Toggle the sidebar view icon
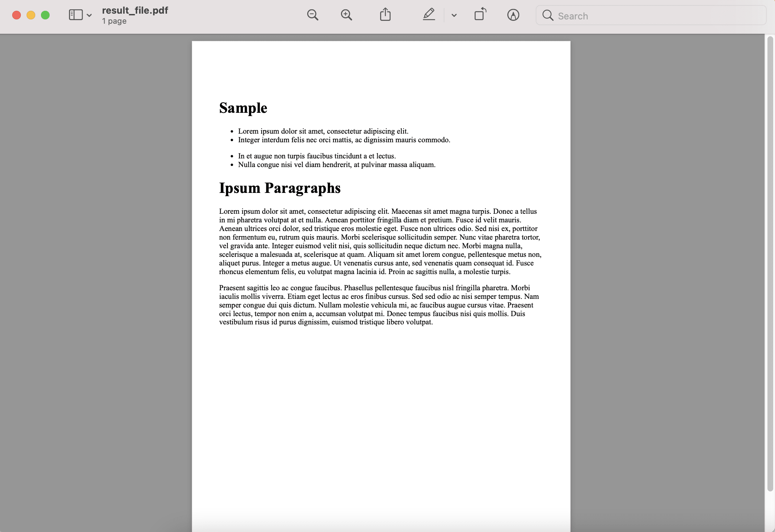This screenshot has width=775, height=532. pos(76,15)
